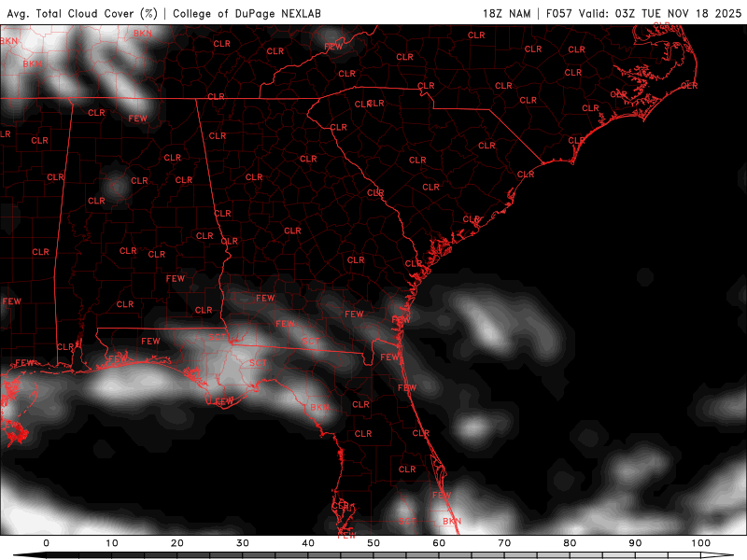Click the '0' value on the colorbar
747x560 pixels.
pos(46,543)
